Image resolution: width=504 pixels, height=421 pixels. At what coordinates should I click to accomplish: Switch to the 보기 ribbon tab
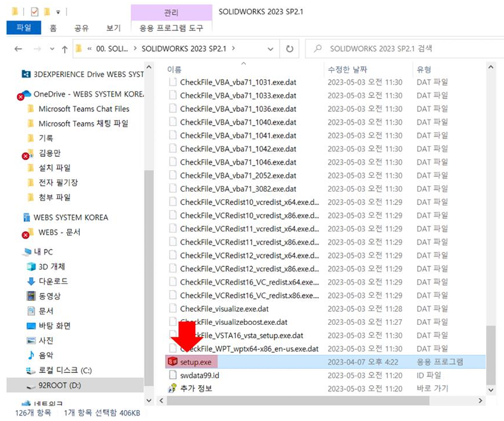(x=113, y=28)
